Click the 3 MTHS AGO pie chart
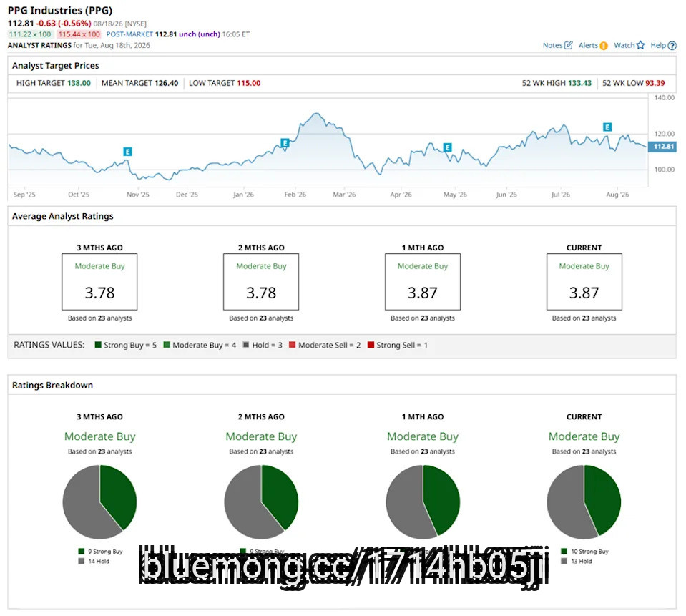The height and width of the screenshot is (616, 686). (99, 502)
